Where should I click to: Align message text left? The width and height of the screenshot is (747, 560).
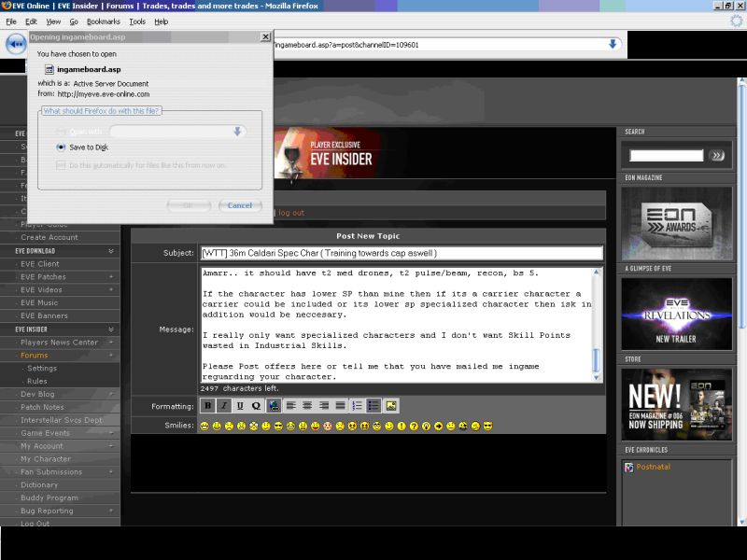(x=291, y=406)
